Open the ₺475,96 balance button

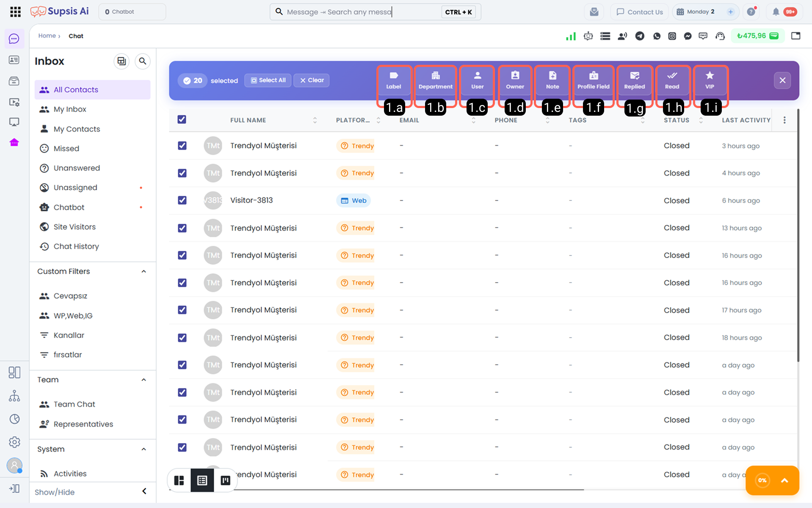click(758, 36)
